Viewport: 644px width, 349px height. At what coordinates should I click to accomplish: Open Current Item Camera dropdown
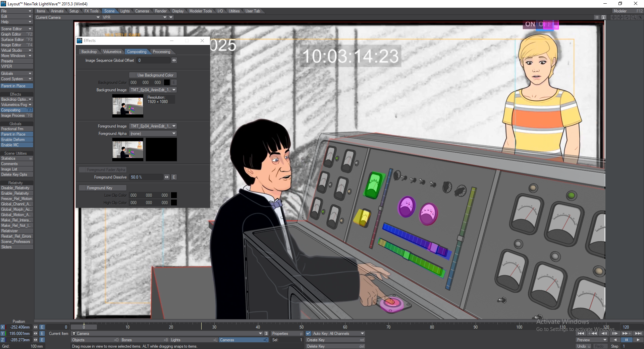pos(167,334)
